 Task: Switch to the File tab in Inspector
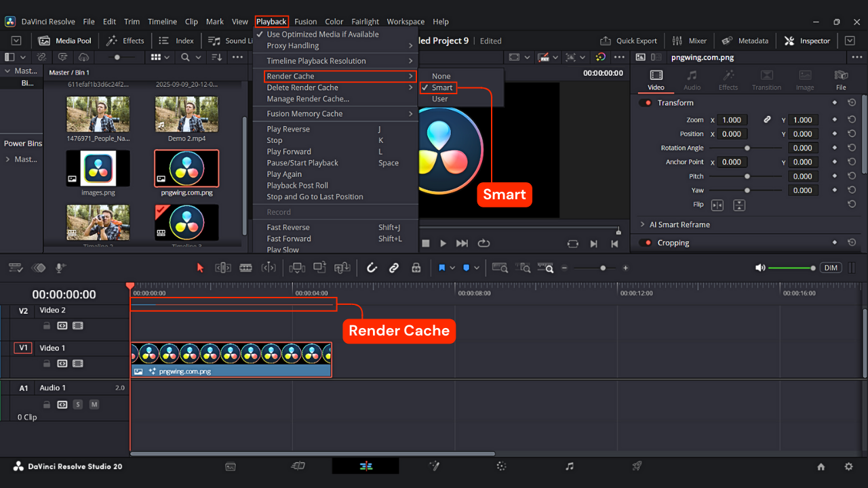(x=841, y=80)
